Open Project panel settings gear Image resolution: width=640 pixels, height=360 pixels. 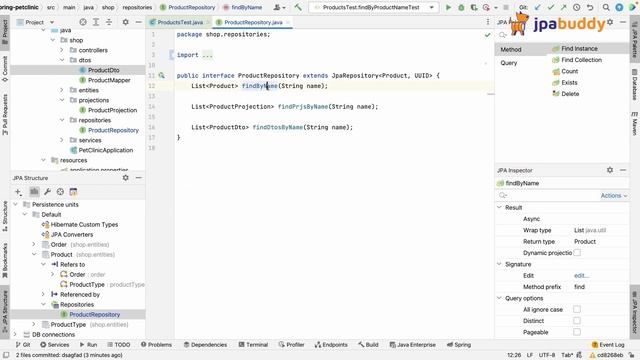(x=126, y=22)
